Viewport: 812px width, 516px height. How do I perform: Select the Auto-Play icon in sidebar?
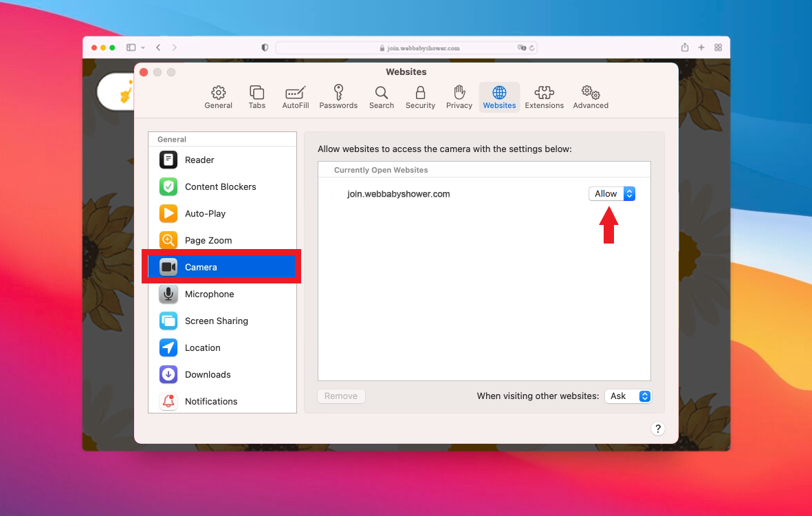click(168, 213)
